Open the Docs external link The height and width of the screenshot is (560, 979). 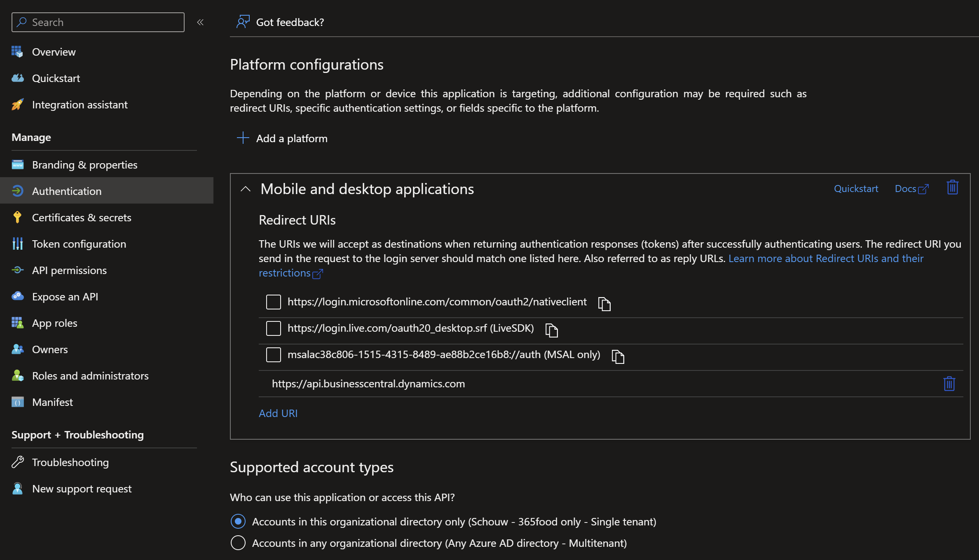(911, 189)
